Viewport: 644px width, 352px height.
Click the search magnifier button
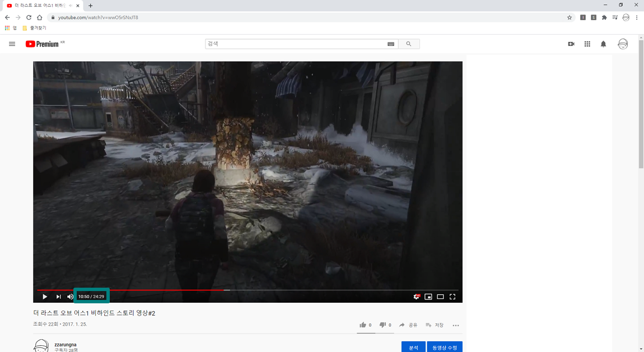click(x=409, y=44)
